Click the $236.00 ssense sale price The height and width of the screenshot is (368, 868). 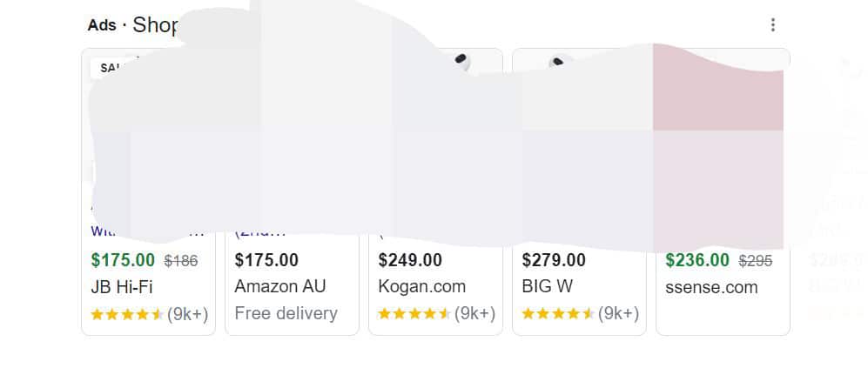click(697, 260)
